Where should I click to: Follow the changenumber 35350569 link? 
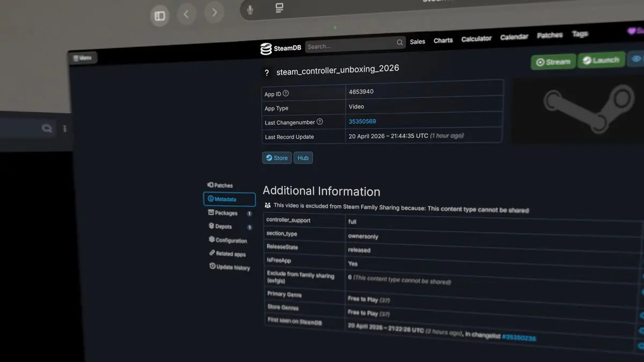point(362,122)
